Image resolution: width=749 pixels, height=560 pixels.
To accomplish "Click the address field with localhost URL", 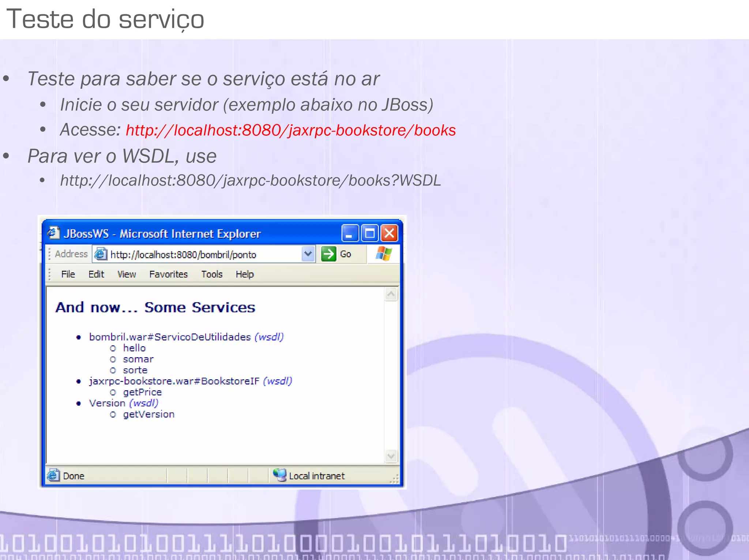I will 203,254.
